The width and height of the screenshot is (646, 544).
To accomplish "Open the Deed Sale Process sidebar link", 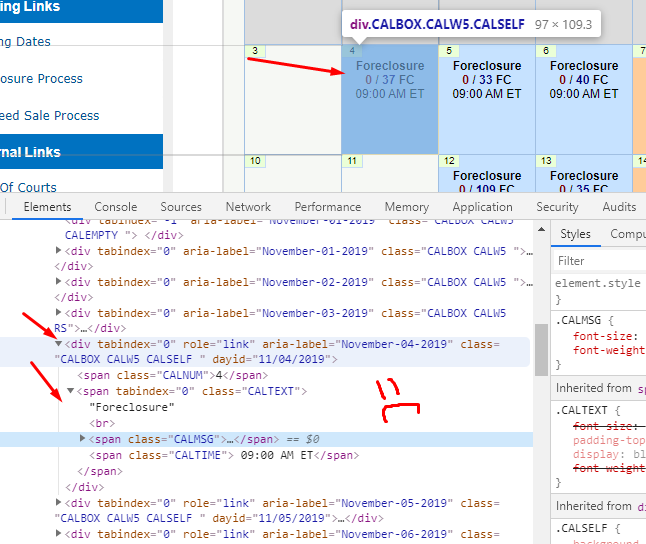I will 49,116.
